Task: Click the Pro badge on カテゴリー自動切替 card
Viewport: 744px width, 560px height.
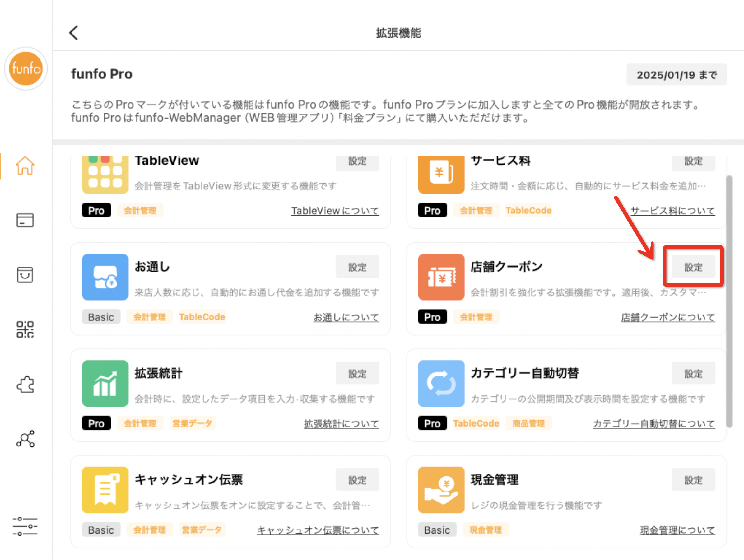Action: 433,423
